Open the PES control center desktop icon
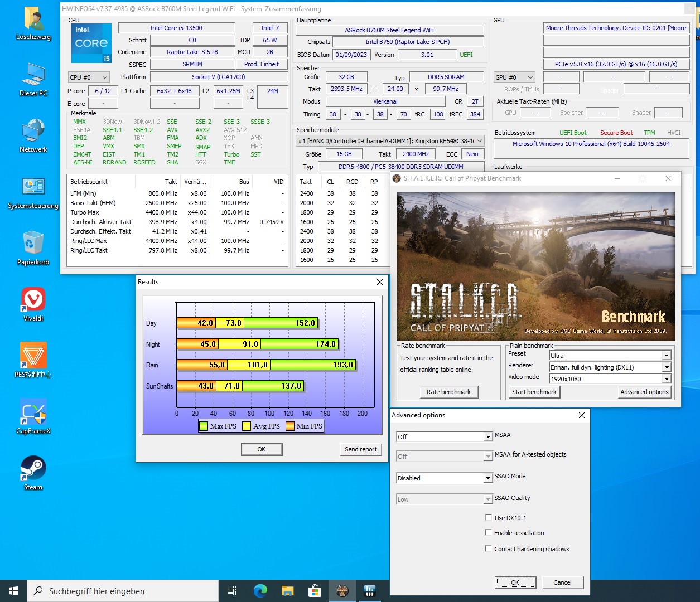The height and width of the screenshot is (602, 700). (x=33, y=361)
